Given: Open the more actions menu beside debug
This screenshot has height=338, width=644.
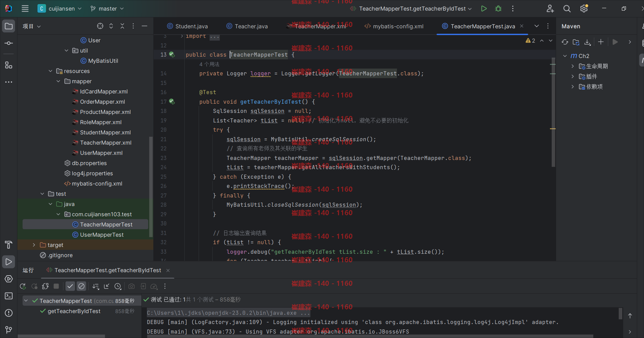Looking at the screenshot, I should 513,9.
